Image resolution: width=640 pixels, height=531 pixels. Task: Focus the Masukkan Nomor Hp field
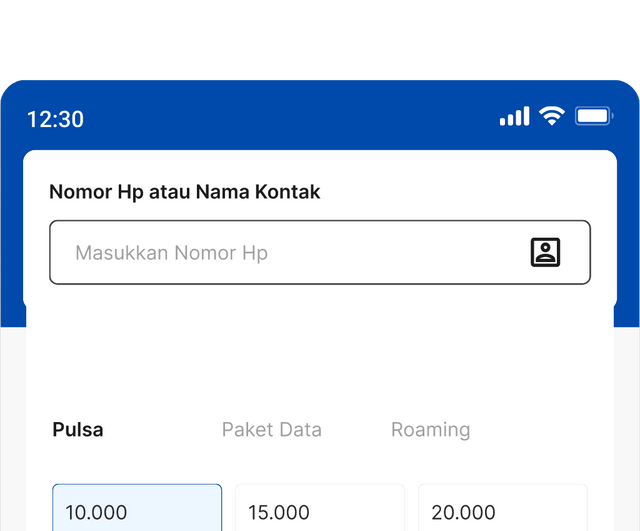click(320, 252)
